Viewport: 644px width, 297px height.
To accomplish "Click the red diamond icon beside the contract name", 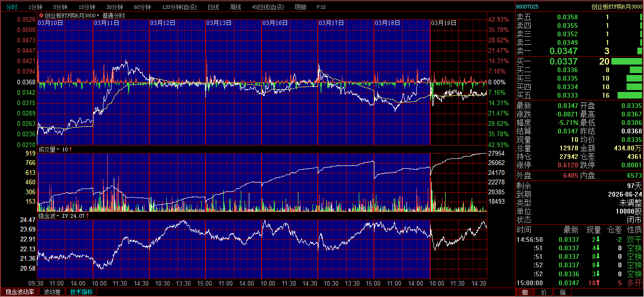I will point(41,16).
